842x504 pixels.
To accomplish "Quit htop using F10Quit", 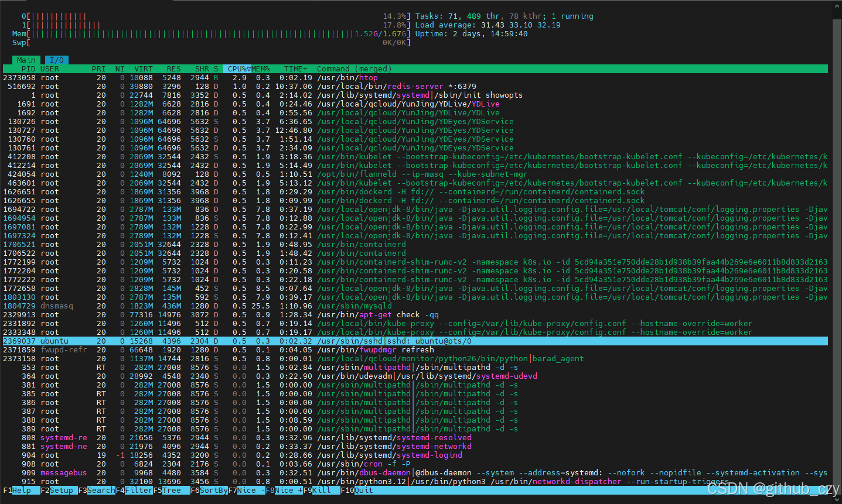I will (356, 490).
